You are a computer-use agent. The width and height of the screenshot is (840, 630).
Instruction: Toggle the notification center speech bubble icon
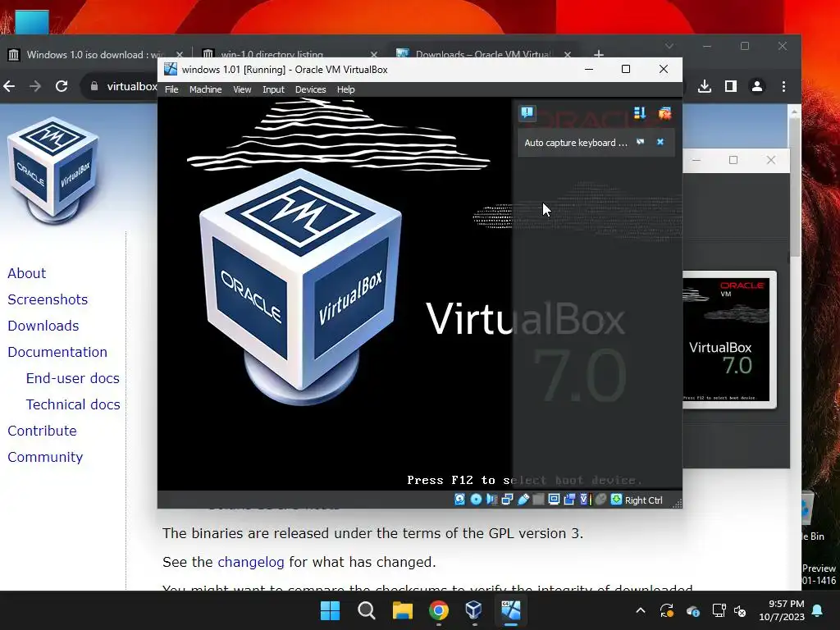click(527, 112)
